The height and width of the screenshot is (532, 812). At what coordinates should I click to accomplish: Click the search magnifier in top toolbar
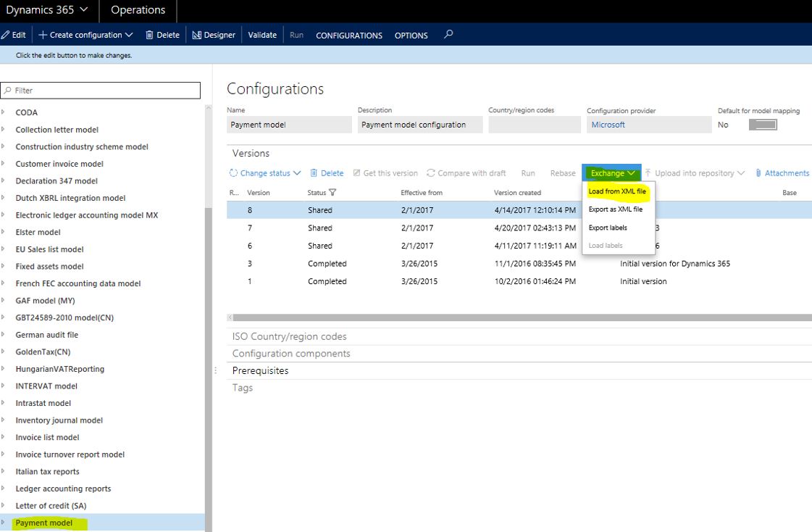pyautogui.click(x=448, y=34)
